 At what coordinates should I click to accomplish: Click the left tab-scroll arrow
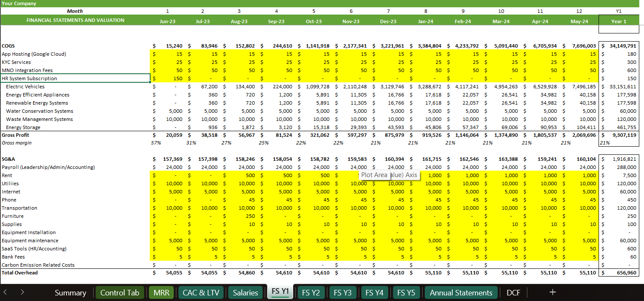[x=6, y=292]
